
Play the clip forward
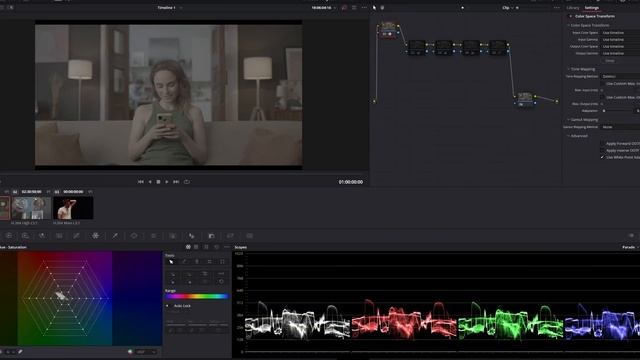point(167,182)
